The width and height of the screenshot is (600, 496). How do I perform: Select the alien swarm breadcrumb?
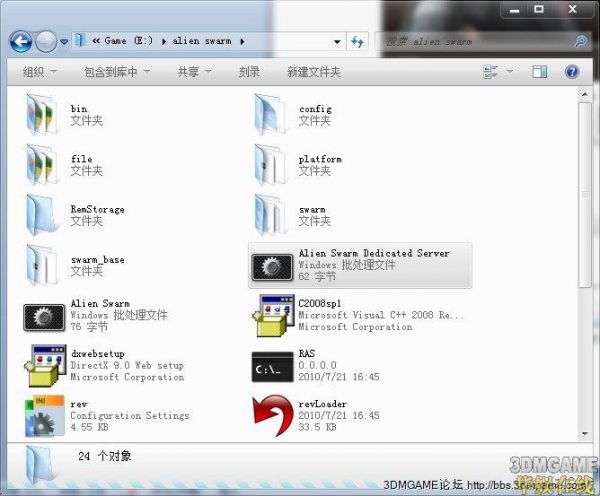pyautogui.click(x=202, y=41)
